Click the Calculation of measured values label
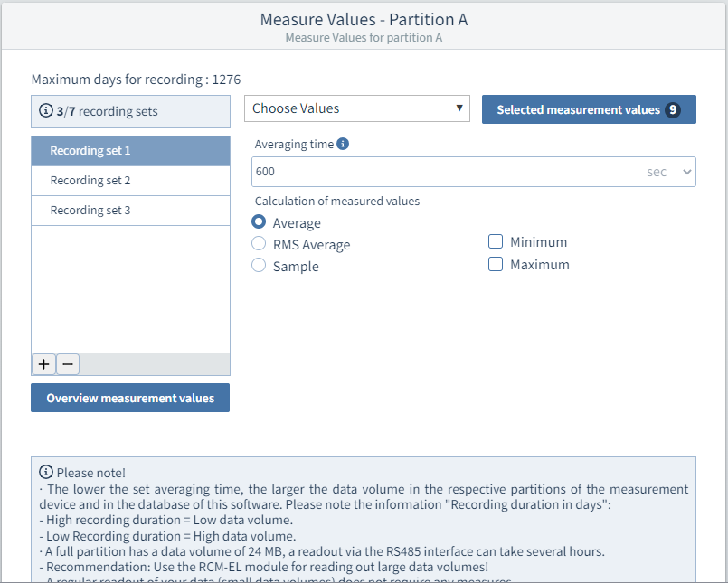Viewport: 728px width, 583px height. 337,201
